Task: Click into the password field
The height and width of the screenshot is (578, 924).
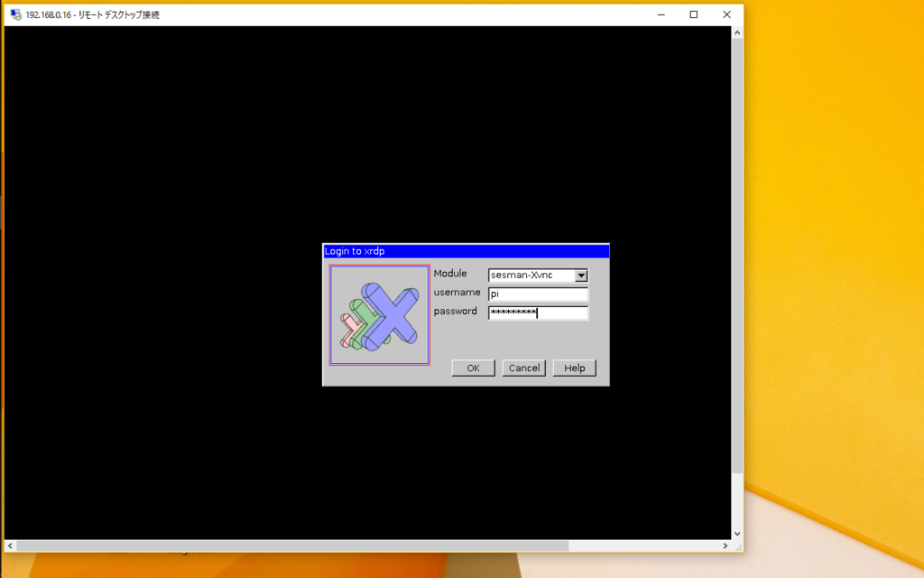Action: [538, 312]
